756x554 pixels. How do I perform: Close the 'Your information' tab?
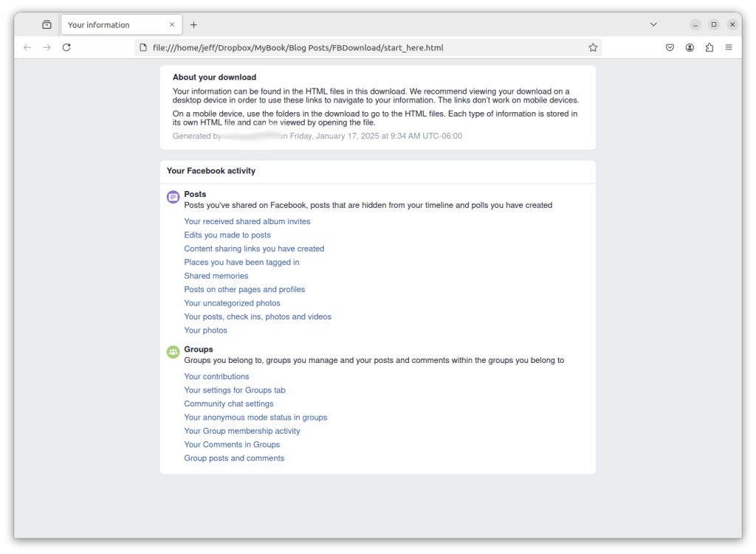click(x=172, y=24)
